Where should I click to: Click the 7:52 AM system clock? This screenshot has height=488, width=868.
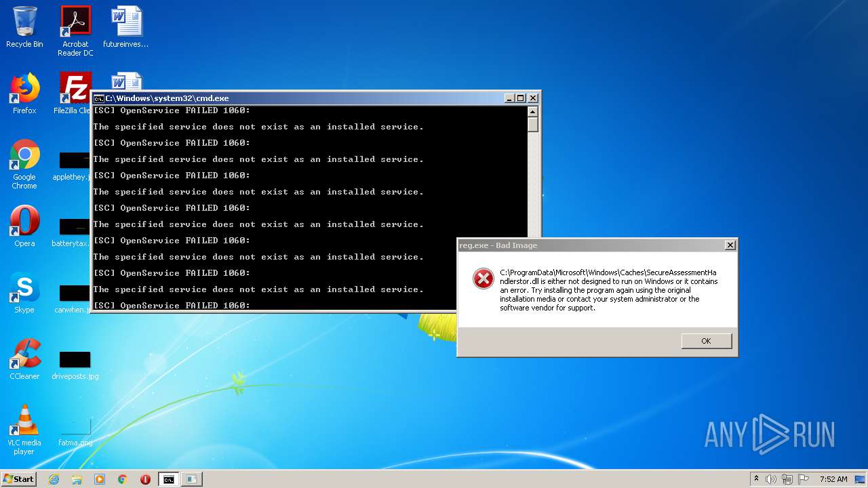pyautogui.click(x=833, y=479)
